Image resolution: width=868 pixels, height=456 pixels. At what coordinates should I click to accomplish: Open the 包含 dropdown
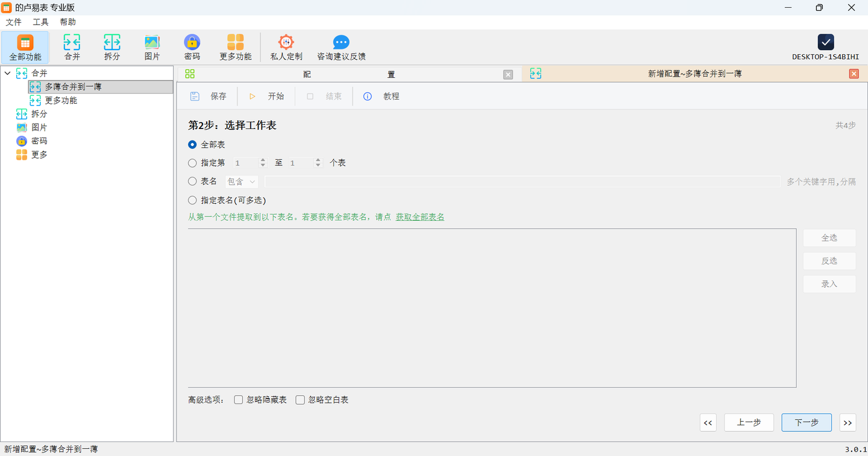242,182
